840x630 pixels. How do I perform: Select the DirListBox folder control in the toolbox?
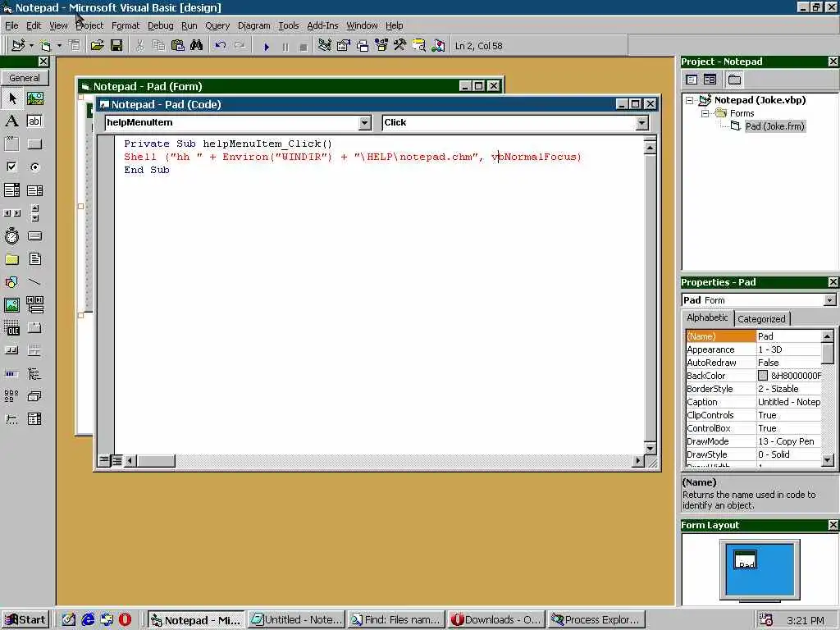coord(11,259)
